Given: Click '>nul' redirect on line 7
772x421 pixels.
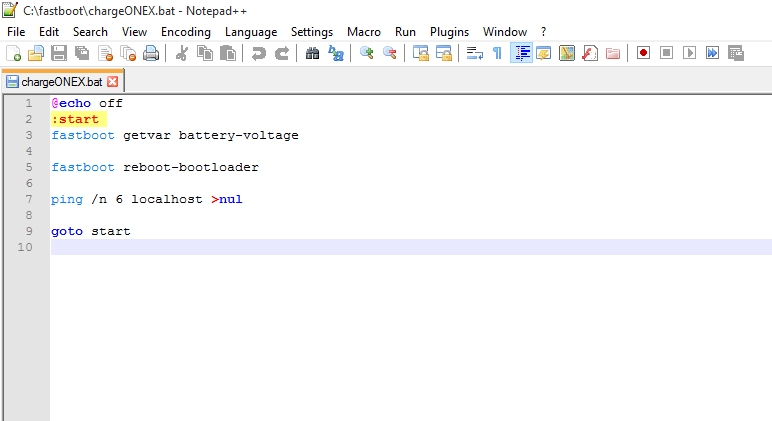Looking at the screenshot, I should pos(227,199).
